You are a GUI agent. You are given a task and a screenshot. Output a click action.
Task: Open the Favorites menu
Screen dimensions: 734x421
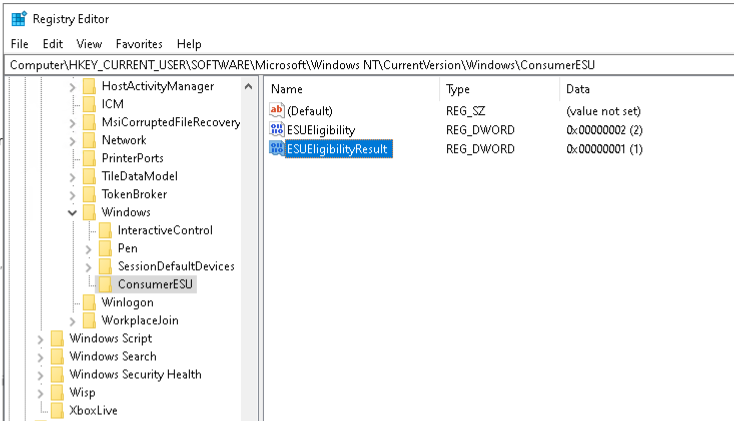(138, 44)
